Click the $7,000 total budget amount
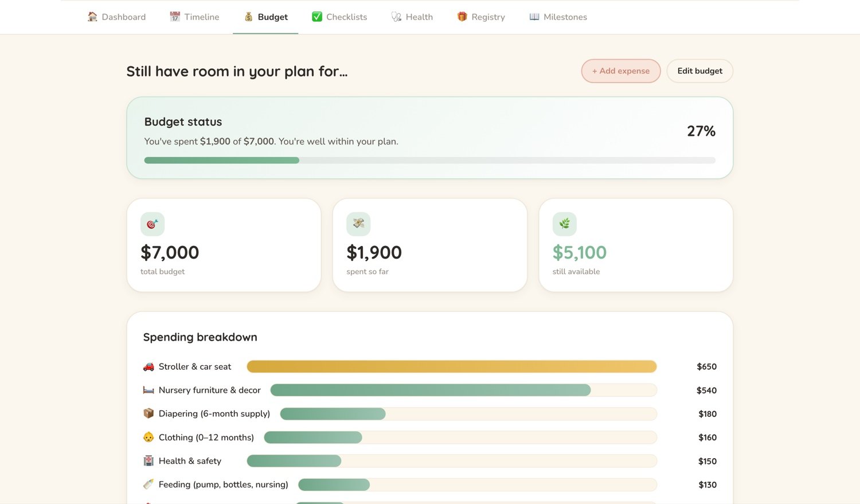 [x=170, y=252]
